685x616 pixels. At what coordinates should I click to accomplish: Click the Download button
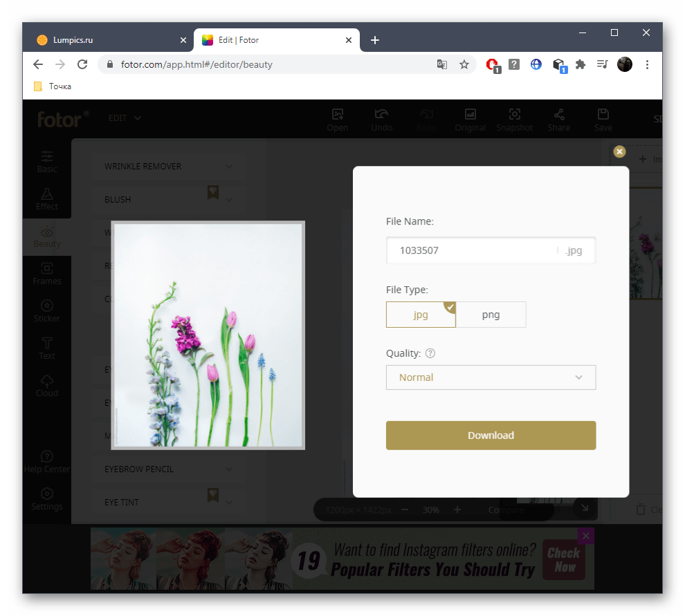[x=491, y=436]
